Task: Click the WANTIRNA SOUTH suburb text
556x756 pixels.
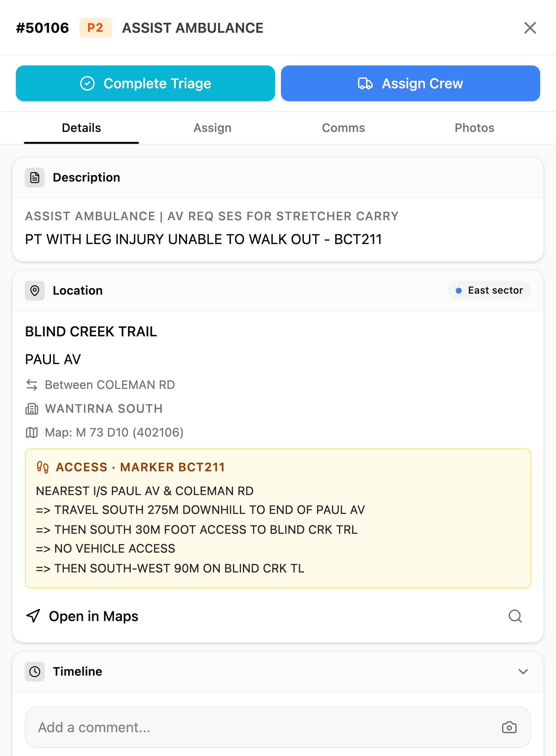Action: (x=104, y=409)
